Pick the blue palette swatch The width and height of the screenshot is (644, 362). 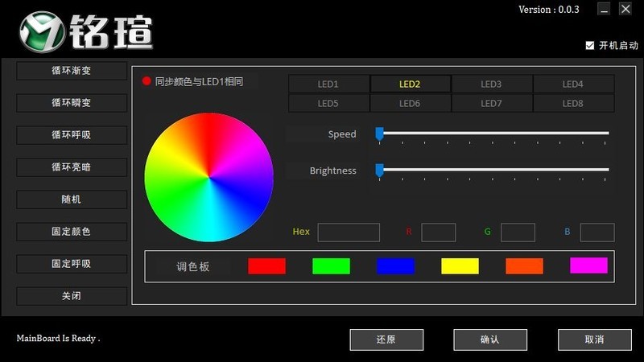(x=395, y=266)
